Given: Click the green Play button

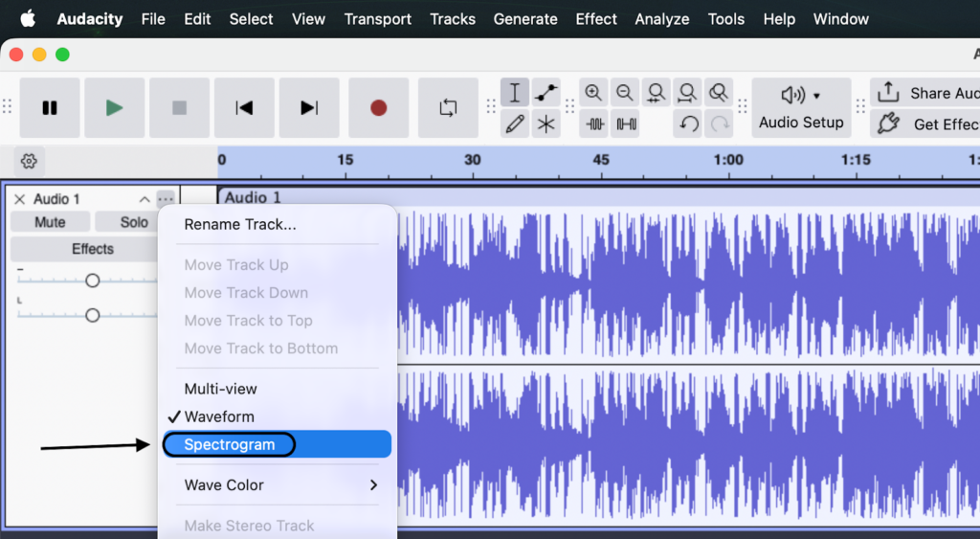Looking at the screenshot, I should point(114,108).
